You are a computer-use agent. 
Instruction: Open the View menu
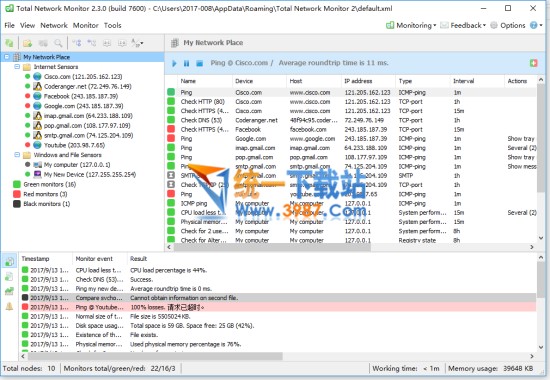(27, 25)
